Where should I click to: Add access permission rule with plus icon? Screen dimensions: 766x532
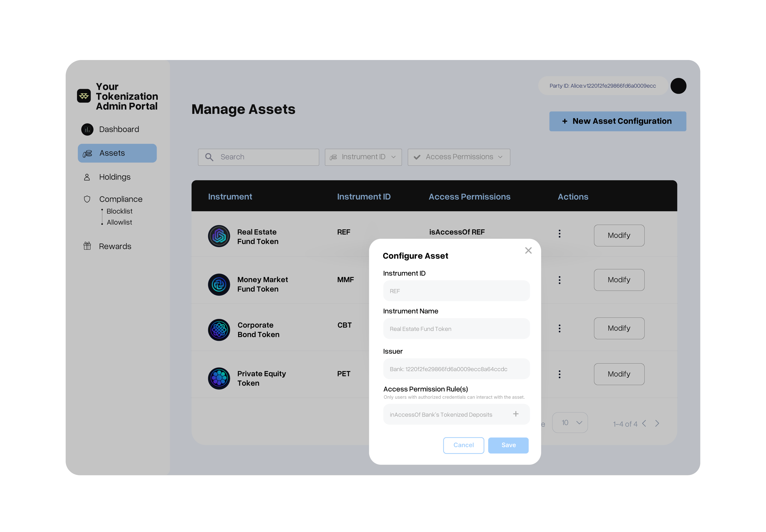[x=516, y=414]
